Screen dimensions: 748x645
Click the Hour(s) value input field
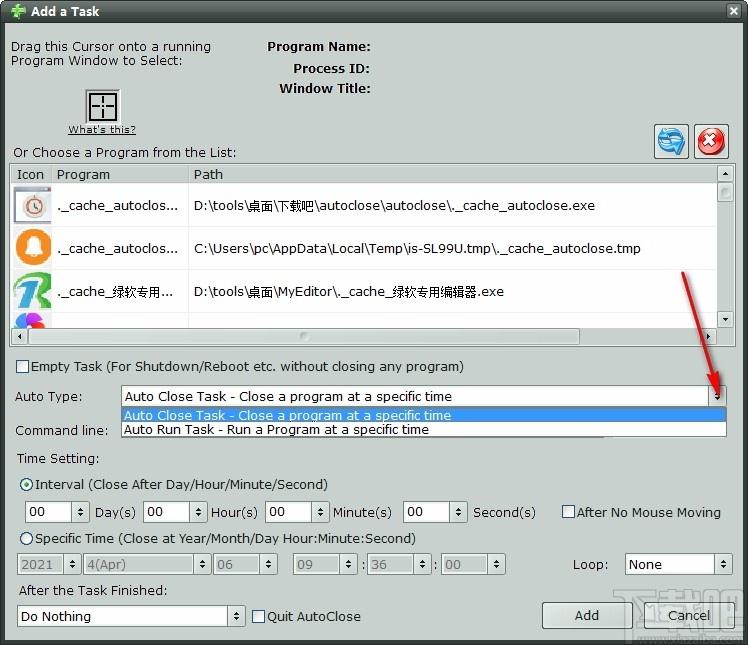tap(166, 512)
